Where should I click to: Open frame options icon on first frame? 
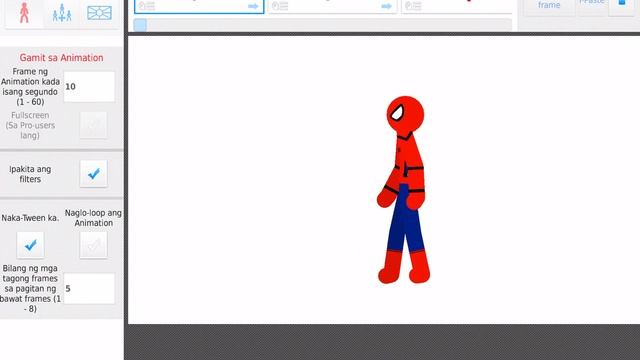click(147, 6)
